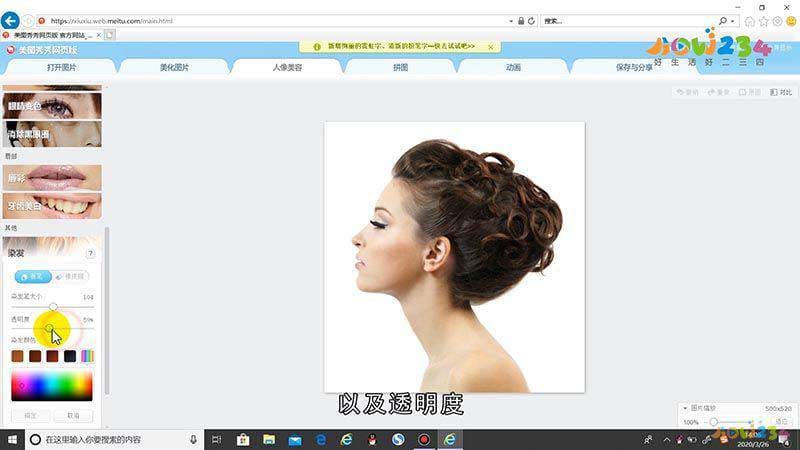Screen dimensions: 800x450
Task: Pick the reddish brown hair color swatch
Action: [x=52, y=356]
